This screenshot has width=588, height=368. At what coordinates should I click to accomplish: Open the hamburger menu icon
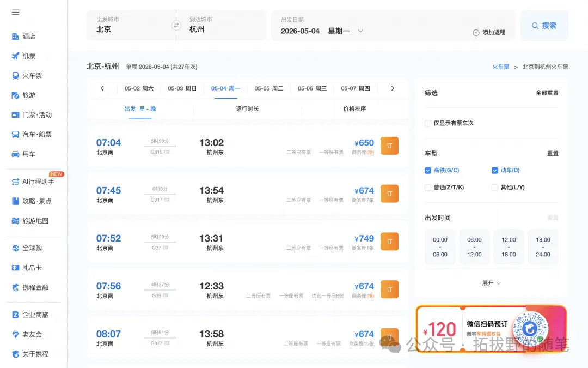point(15,13)
